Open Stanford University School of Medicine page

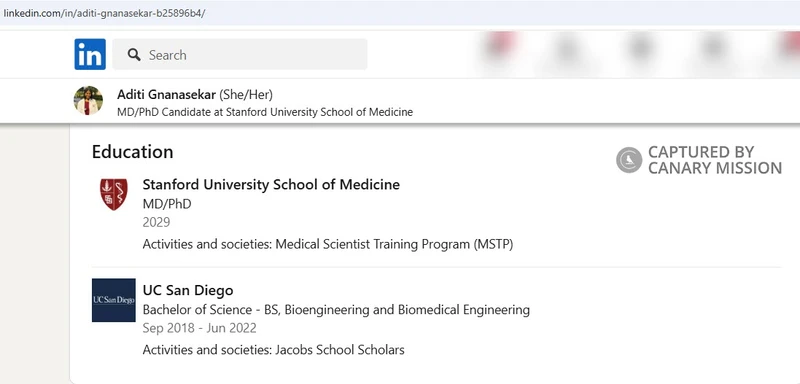coord(271,185)
